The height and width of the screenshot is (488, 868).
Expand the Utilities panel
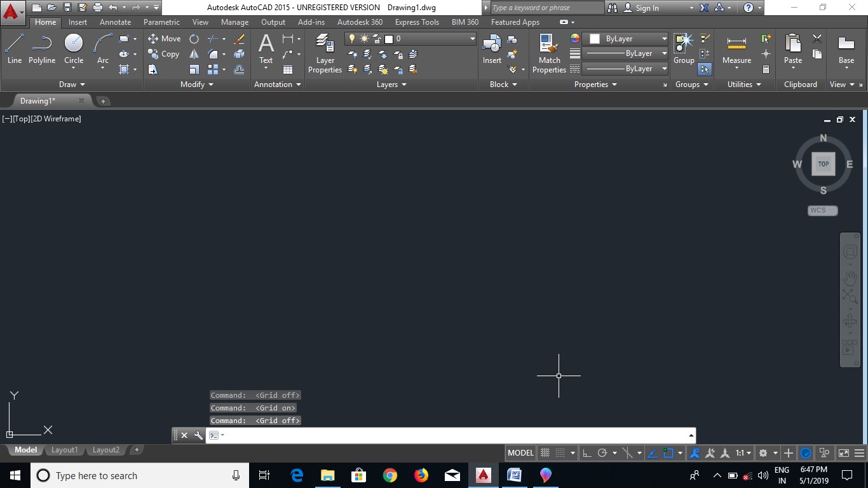[x=744, y=85]
